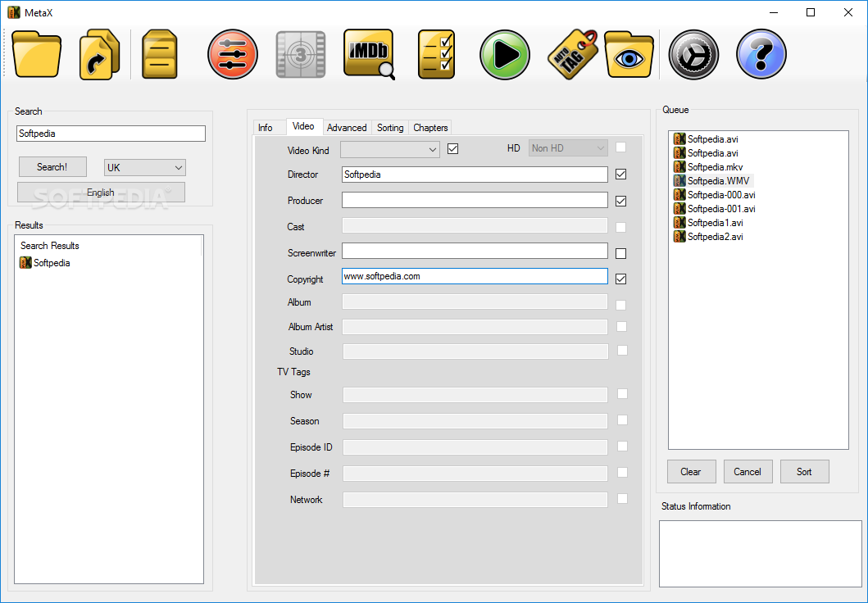Open the Chapters tab
The width and height of the screenshot is (868, 603).
point(430,127)
